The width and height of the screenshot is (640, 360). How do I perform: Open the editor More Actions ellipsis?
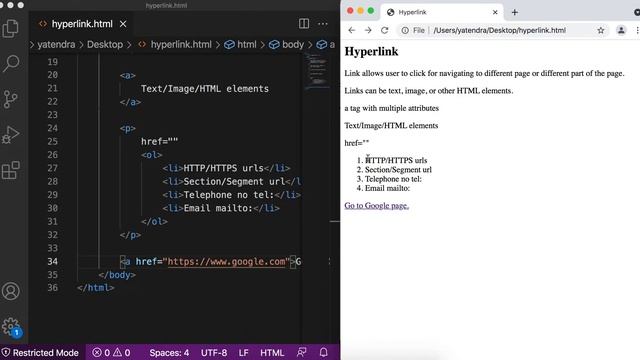[x=323, y=24]
